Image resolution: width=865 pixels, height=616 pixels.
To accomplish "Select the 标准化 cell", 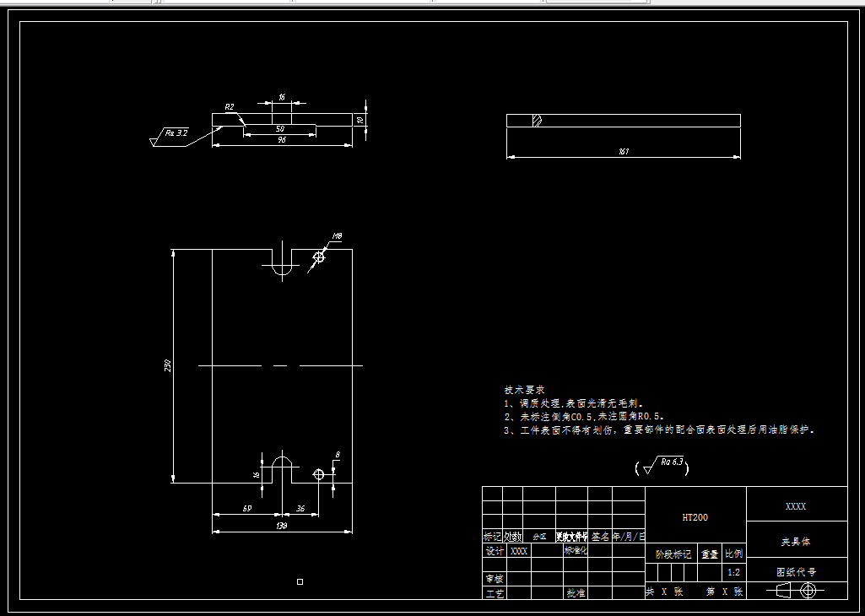I will pyautogui.click(x=576, y=550).
